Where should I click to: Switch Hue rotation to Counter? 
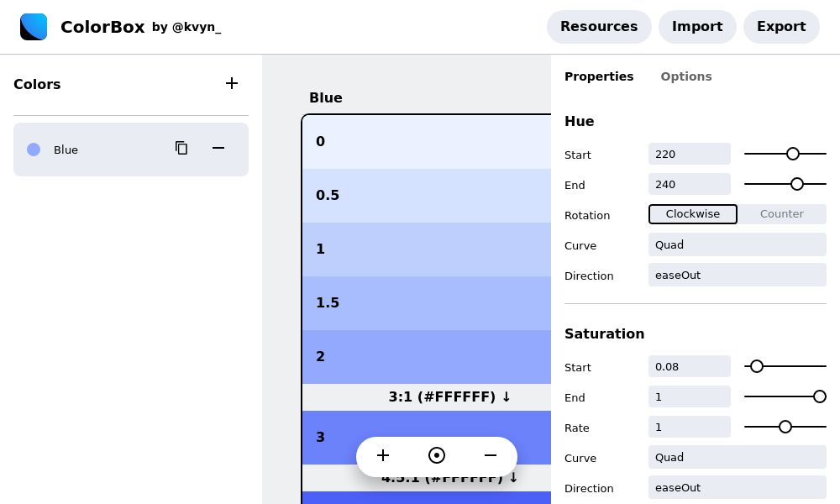pyautogui.click(x=781, y=214)
